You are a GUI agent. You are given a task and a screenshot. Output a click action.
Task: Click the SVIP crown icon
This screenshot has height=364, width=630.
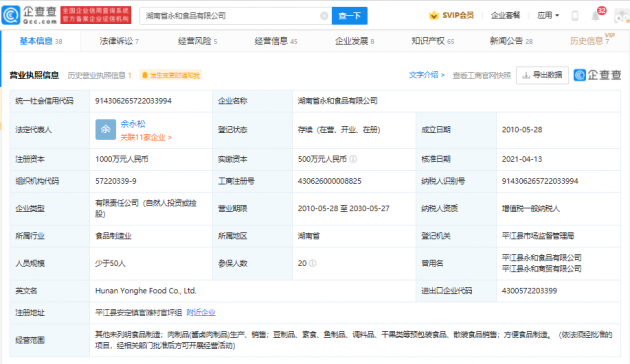pyautogui.click(x=434, y=15)
